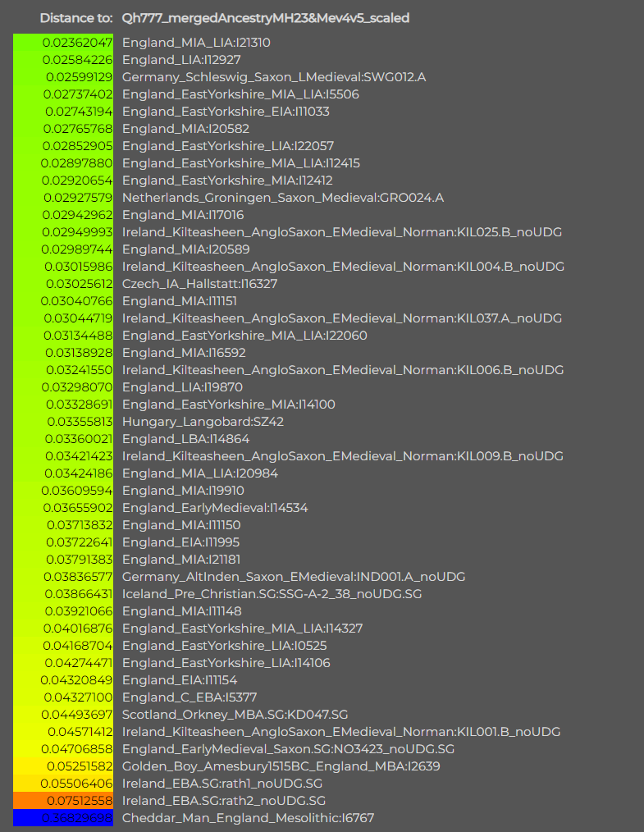Click the distance value 0.05251582
644x832 pixels.
[x=80, y=766]
